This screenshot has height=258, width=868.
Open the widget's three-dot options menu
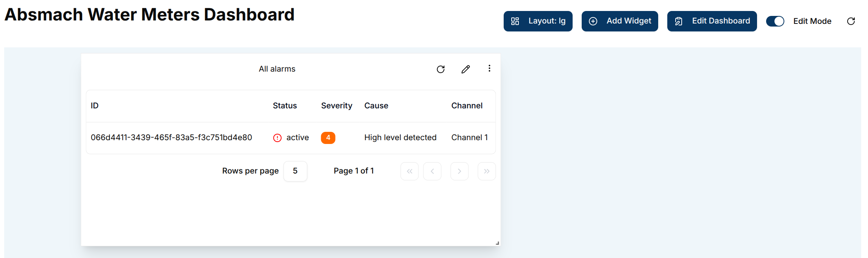489,69
